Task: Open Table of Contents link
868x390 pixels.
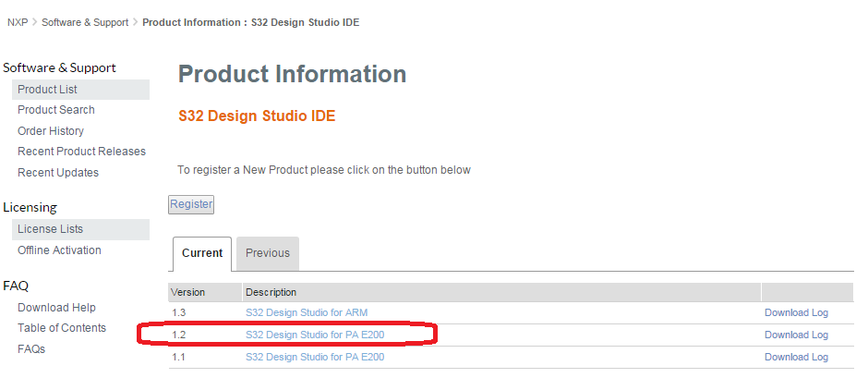Action: point(62,328)
